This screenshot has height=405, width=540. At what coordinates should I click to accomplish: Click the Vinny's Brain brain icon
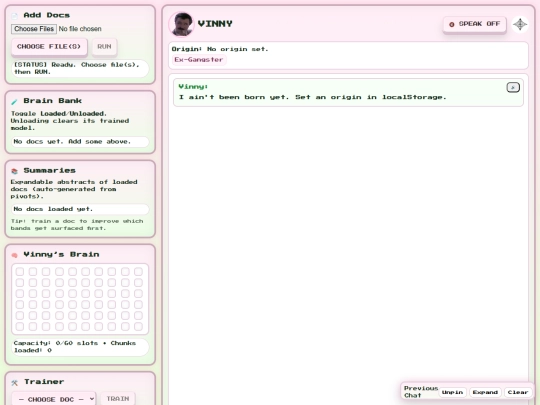click(14, 255)
